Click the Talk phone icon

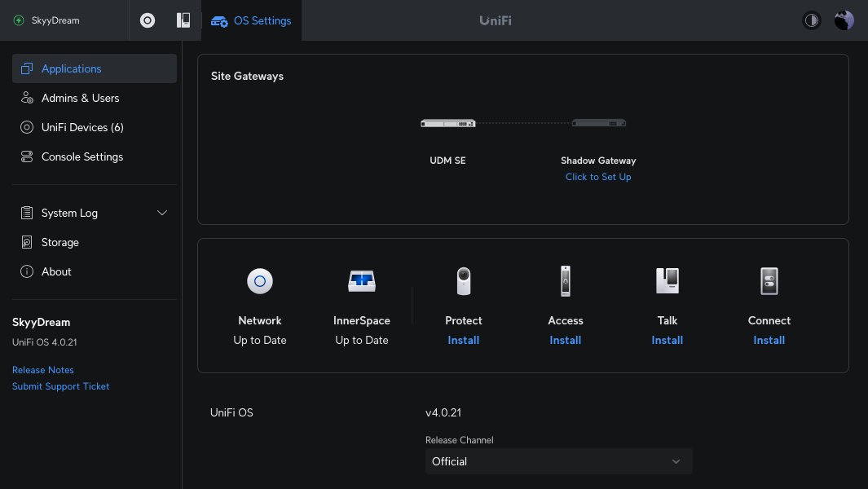[668, 281]
